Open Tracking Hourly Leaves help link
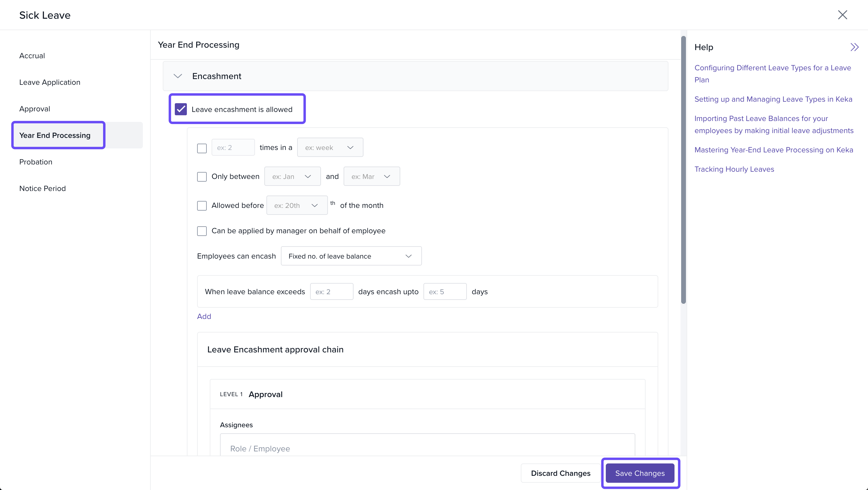The height and width of the screenshot is (490, 868). [x=734, y=169]
